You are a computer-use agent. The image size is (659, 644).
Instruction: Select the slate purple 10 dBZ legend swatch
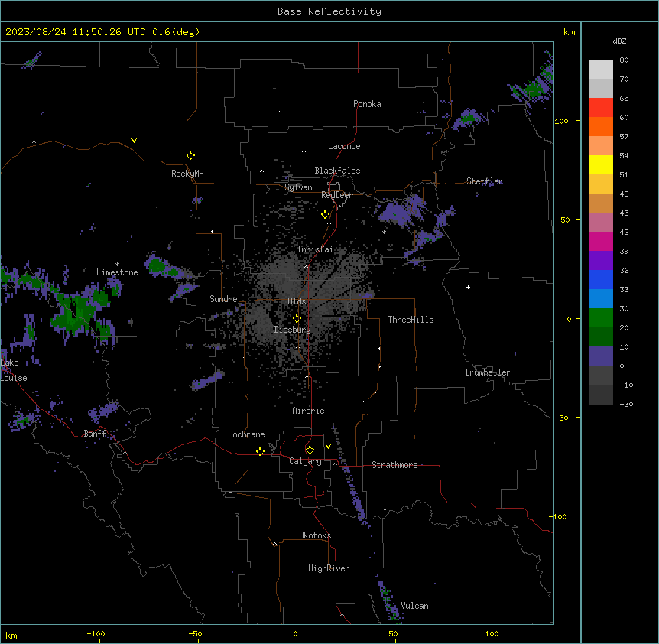(601, 356)
